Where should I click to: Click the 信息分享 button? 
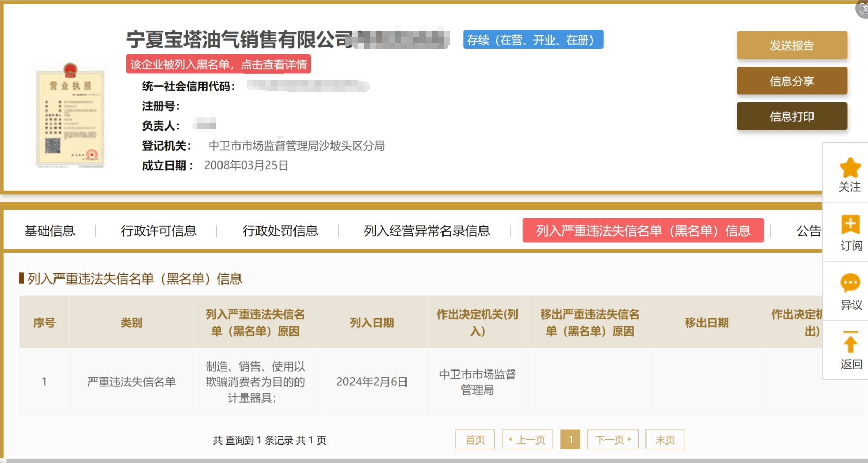[x=792, y=81]
